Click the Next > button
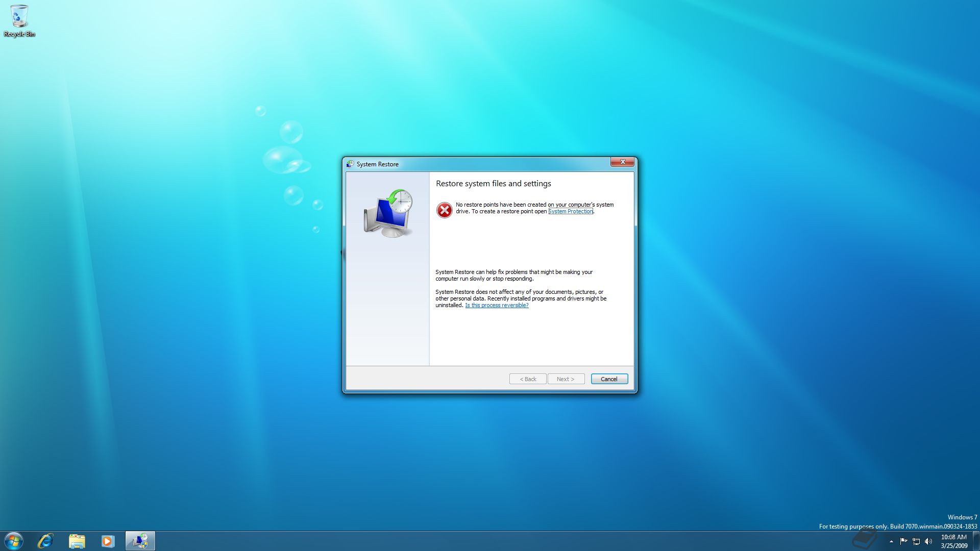The width and height of the screenshot is (980, 551). pos(566,379)
